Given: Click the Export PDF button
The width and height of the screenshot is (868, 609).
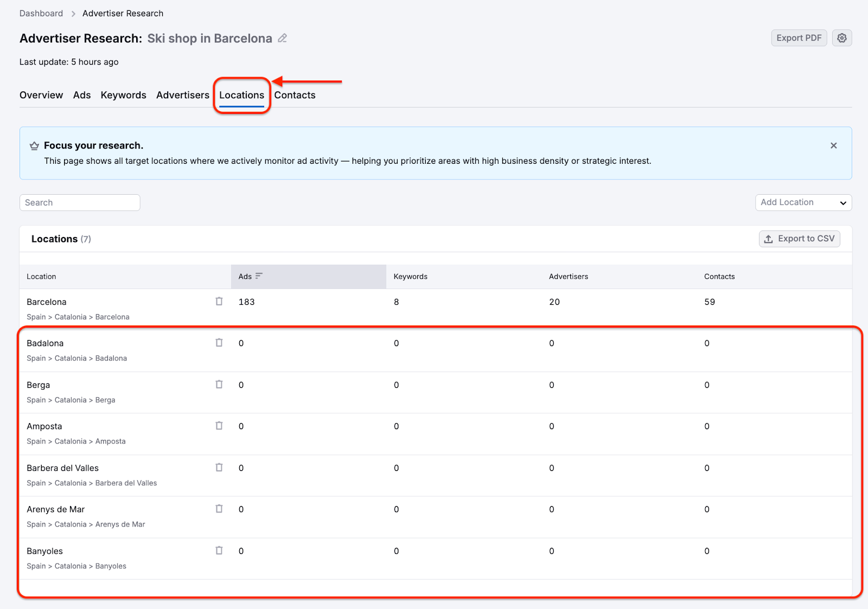Looking at the screenshot, I should [799, 38].
